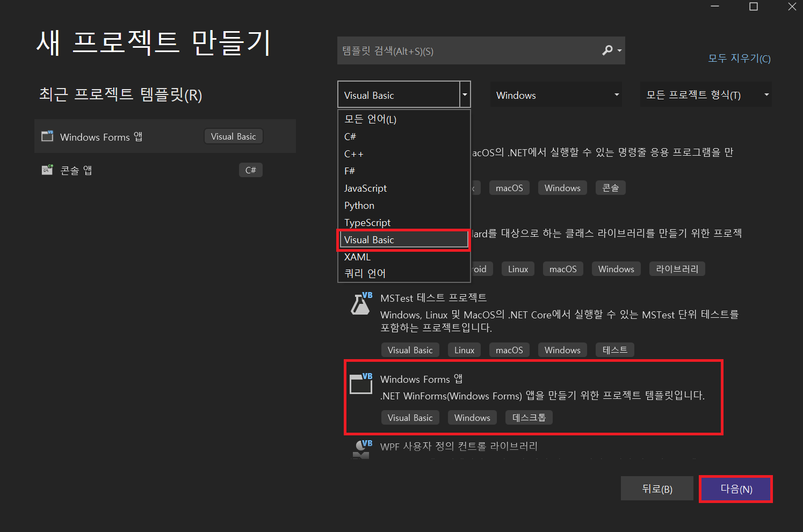Select XAML from the language list
This screenshot has width=803, height=532.
pyautogui.click(x=404, y=257)
